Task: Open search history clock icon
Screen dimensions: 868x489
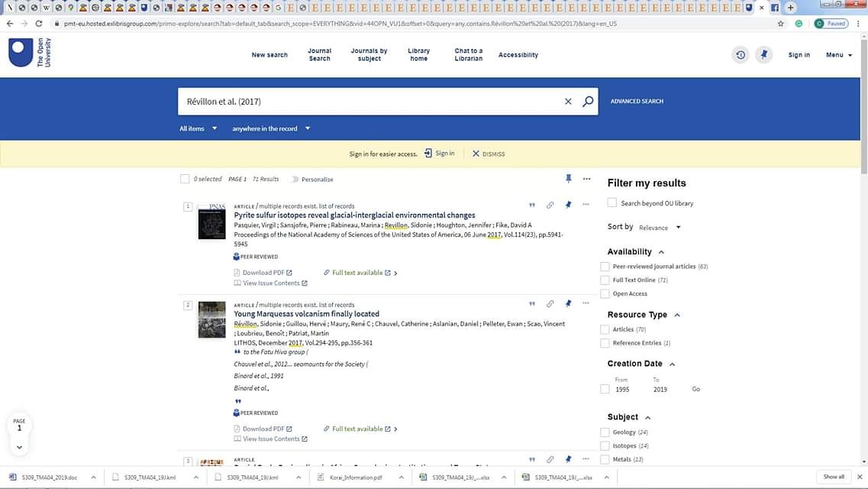Action: (x=740, y=55)
